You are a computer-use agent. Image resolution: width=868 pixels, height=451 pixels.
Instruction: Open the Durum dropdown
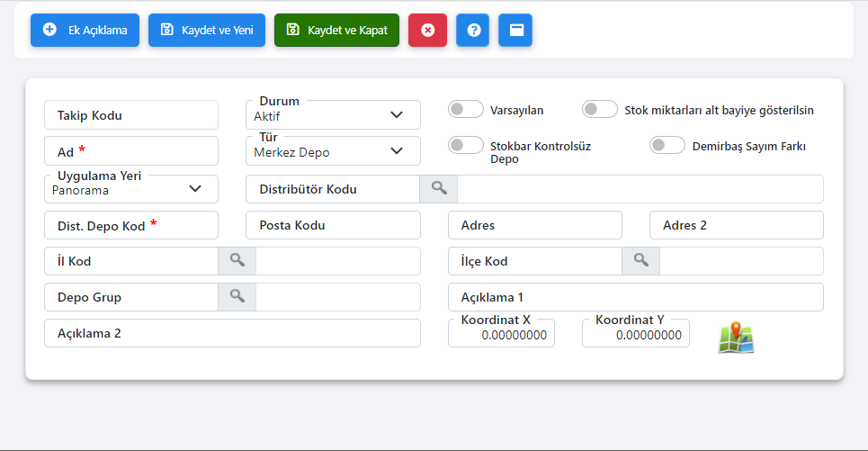coord(333,115)
